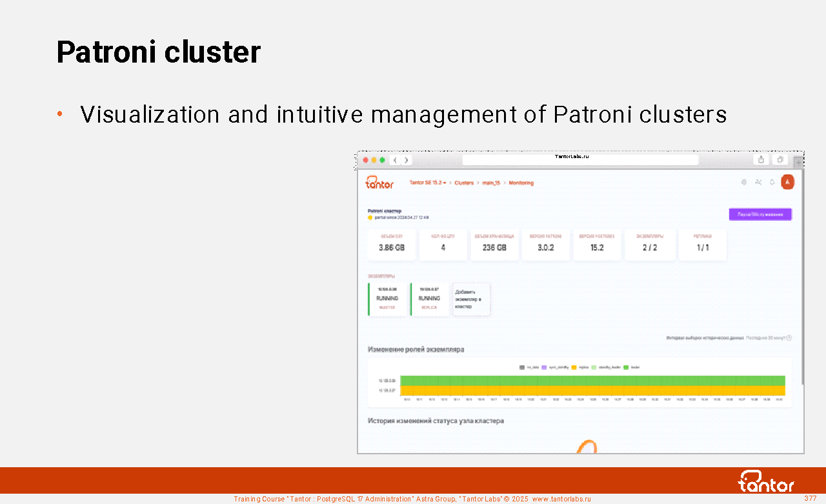Go back with the browser back arrow
Screen dimensions: 826x504
click(395, 160)
